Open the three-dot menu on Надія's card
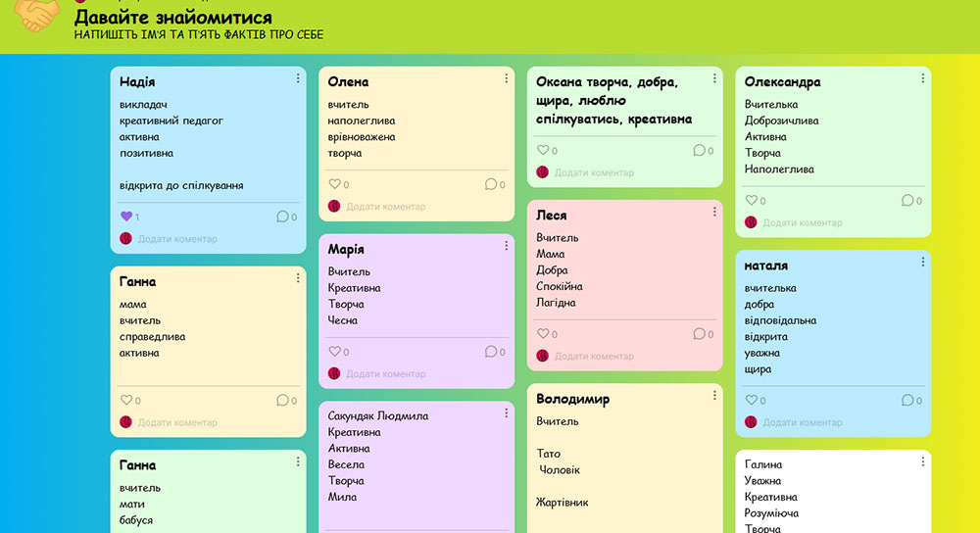The width and height of the screenshot is (980, 533). click(298, 78)
